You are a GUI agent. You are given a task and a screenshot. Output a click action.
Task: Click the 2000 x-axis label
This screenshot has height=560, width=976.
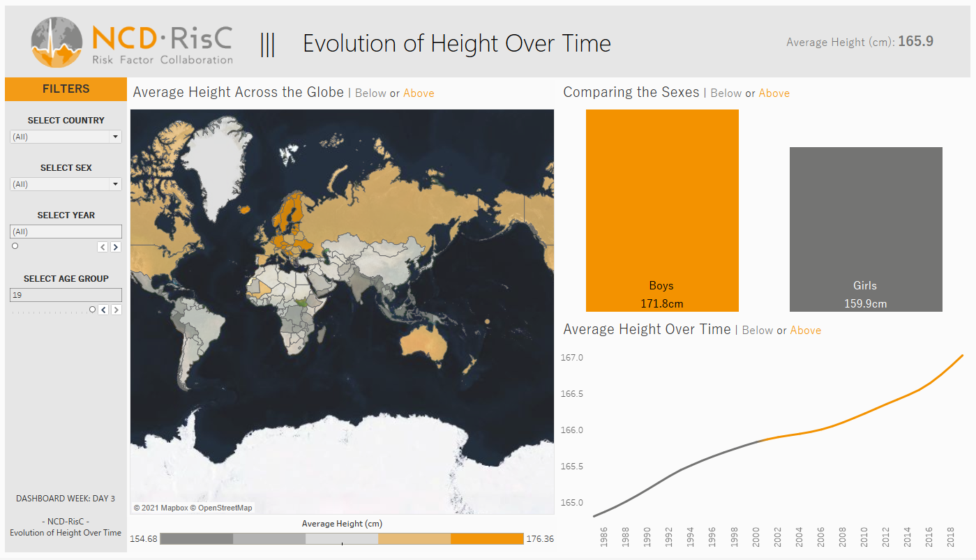pos(756,538)
